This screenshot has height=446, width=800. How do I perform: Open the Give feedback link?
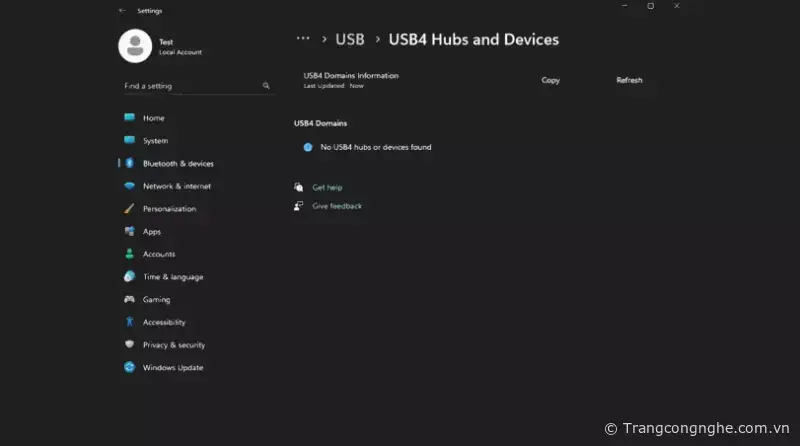coord(337,206)
